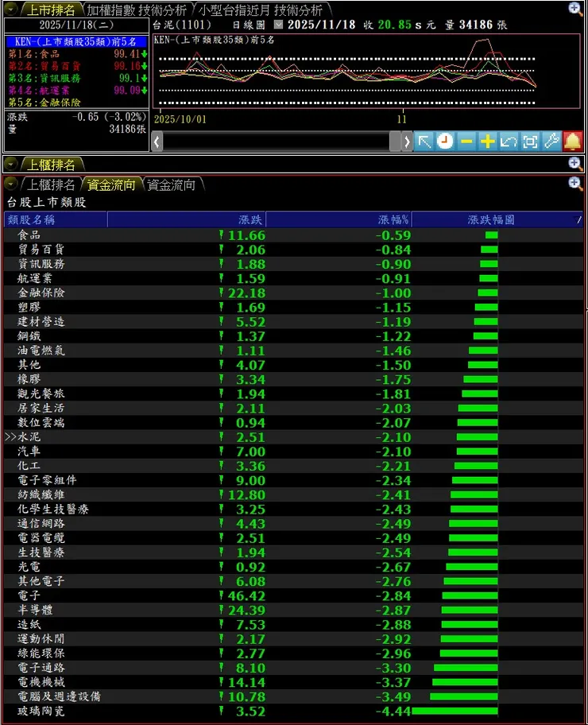This screenshot has width=588, height=725.
Task: Expand the dropdown arrow left of lower 上櫃排名 tab
Action: [10, 184]
